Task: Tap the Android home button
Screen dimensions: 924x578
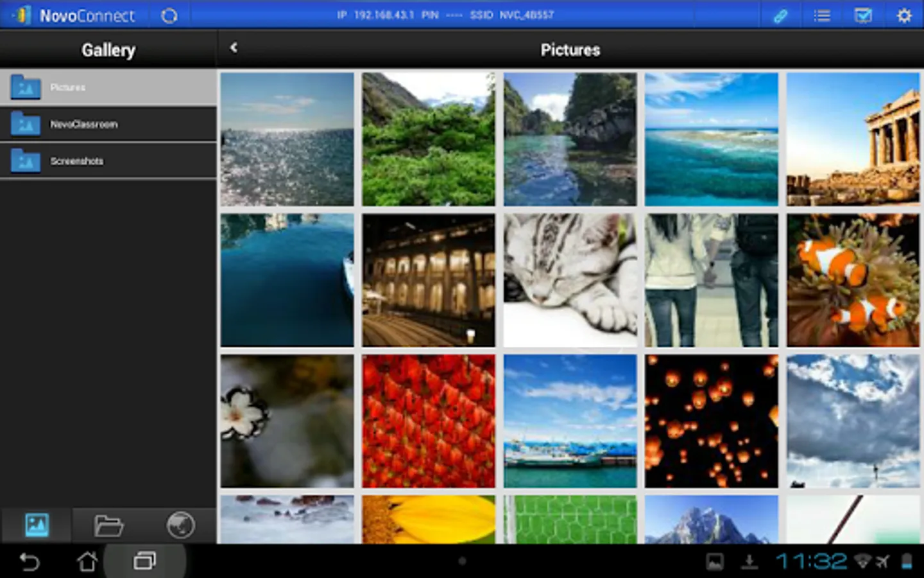Action: tap(87, 562)
